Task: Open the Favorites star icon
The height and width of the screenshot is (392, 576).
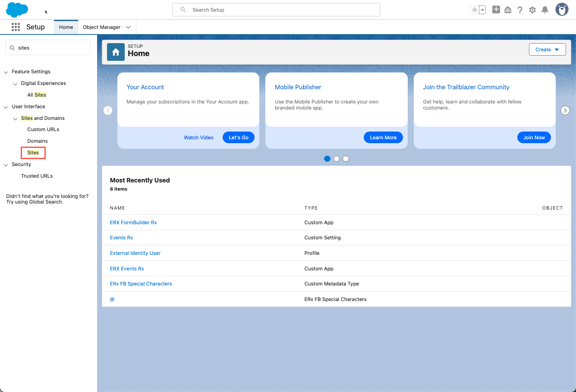Action: pos(474,10)
